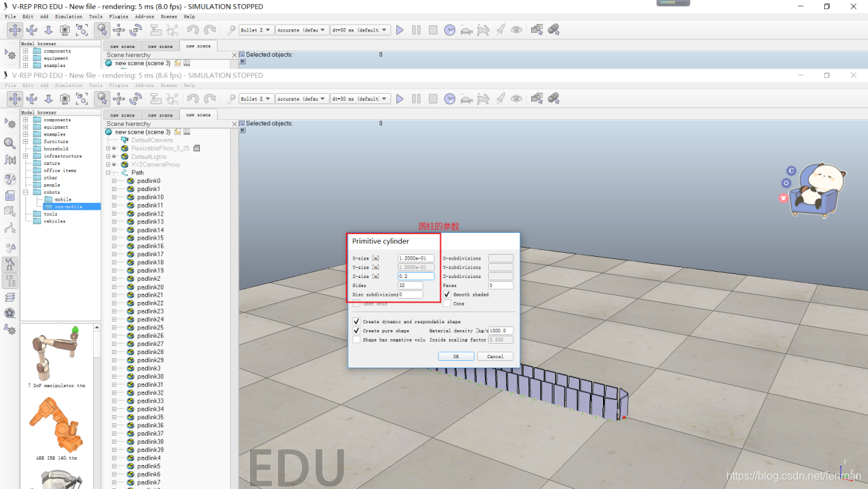Open the calculation modules f(x) sidebar icon

(10, 160)
